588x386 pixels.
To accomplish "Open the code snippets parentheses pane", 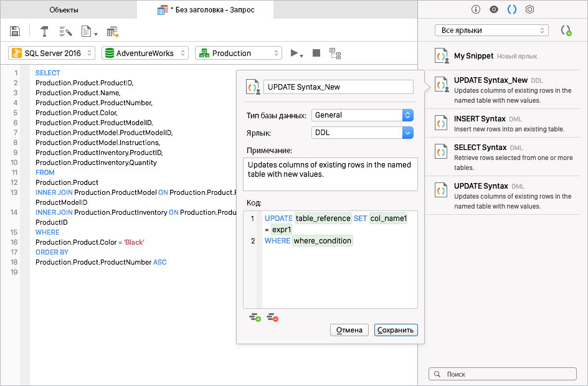I will (x=512, y=9).
